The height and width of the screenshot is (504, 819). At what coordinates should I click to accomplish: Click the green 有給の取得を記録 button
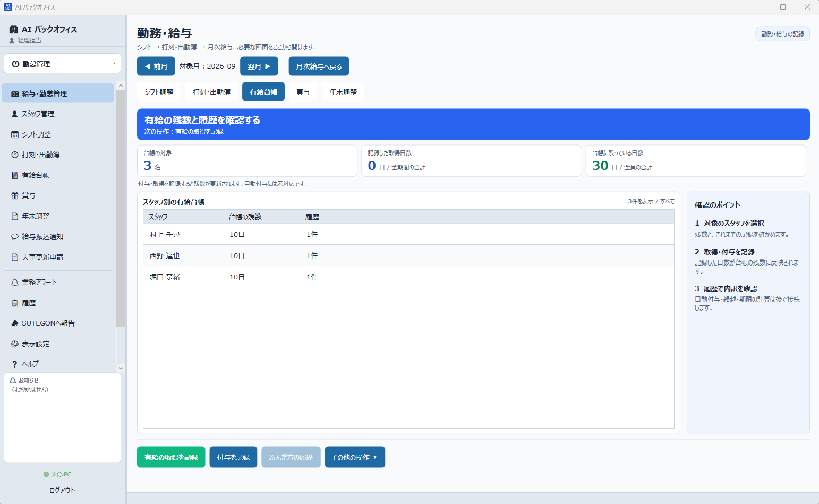(171, 457)
